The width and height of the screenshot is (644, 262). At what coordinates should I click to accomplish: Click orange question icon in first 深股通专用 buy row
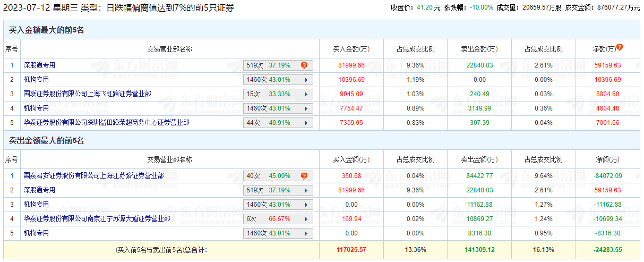pos(304,65)
